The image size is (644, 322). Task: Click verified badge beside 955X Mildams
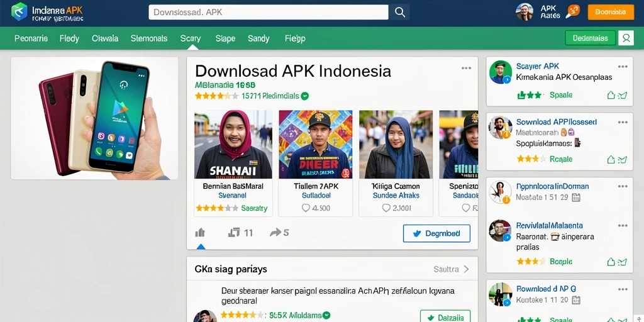pyautogui.click(x=326, y=316)
